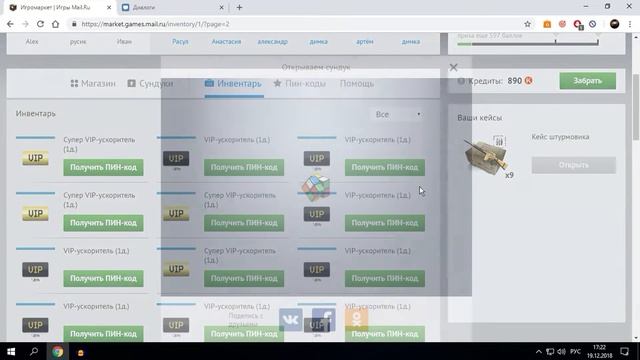Go back with the browser back arrow
The image size is (640, 360).
click(10, 24)
